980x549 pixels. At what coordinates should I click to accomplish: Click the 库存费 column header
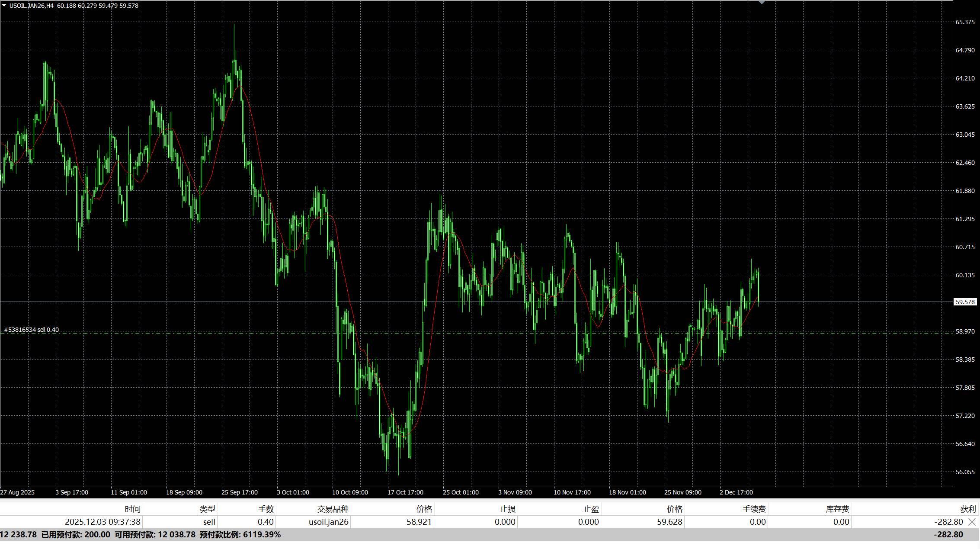coord(837,509)
